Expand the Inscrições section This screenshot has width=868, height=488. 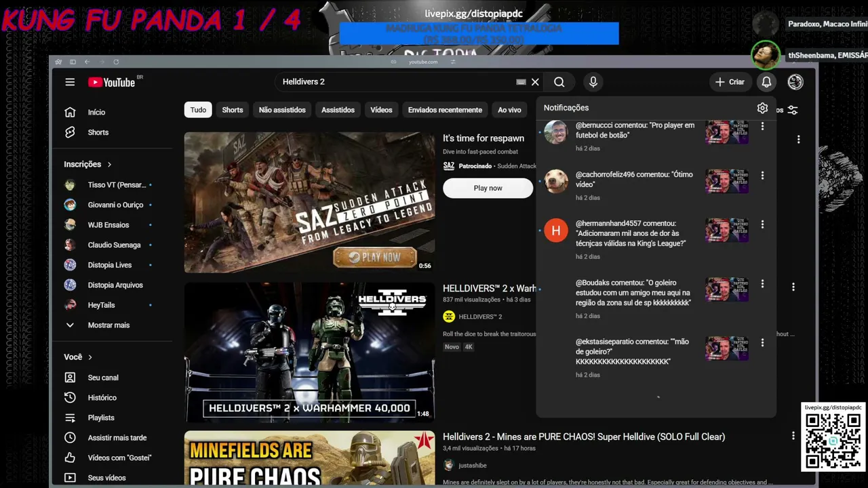88,164
